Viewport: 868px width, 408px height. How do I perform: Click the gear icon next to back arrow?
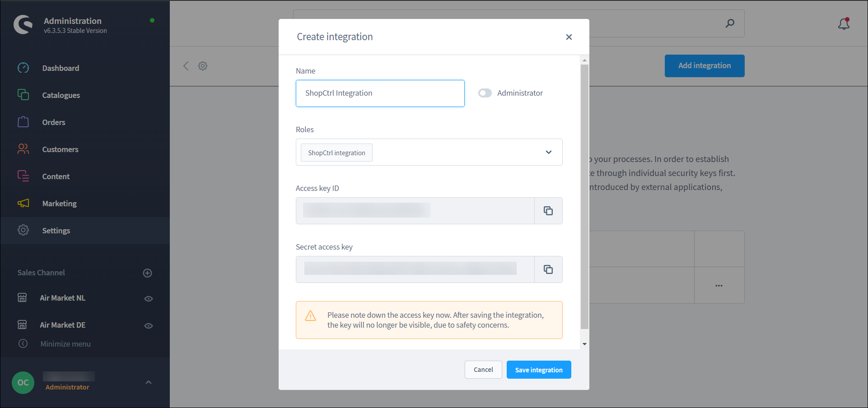(x=203, y=66)
